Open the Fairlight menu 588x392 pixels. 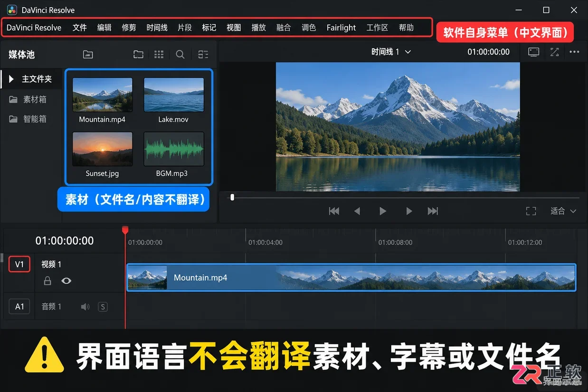coord(341,28)
